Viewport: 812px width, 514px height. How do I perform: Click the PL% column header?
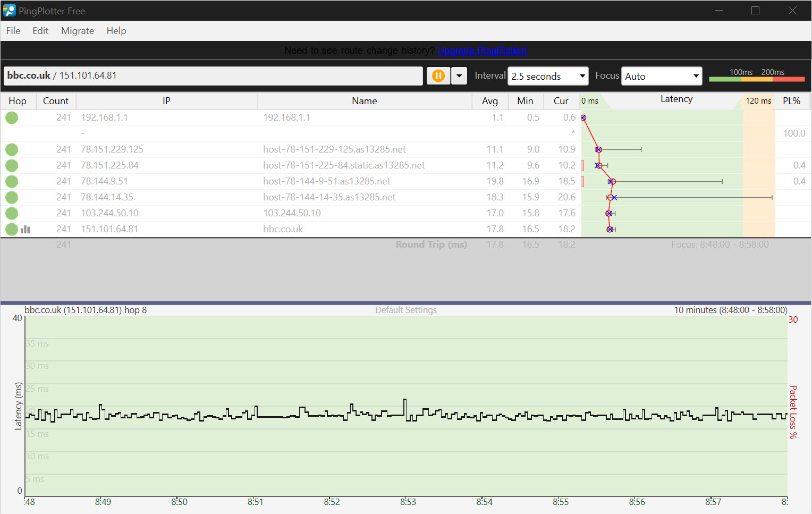coord(791,101)
